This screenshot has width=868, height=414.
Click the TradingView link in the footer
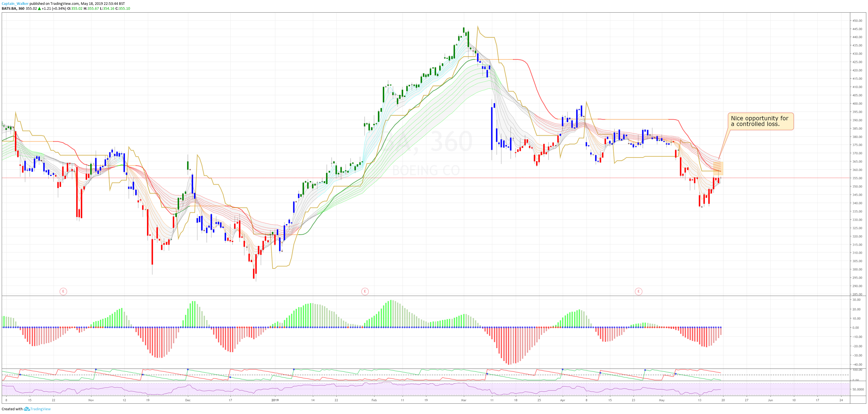pos(40,409)
